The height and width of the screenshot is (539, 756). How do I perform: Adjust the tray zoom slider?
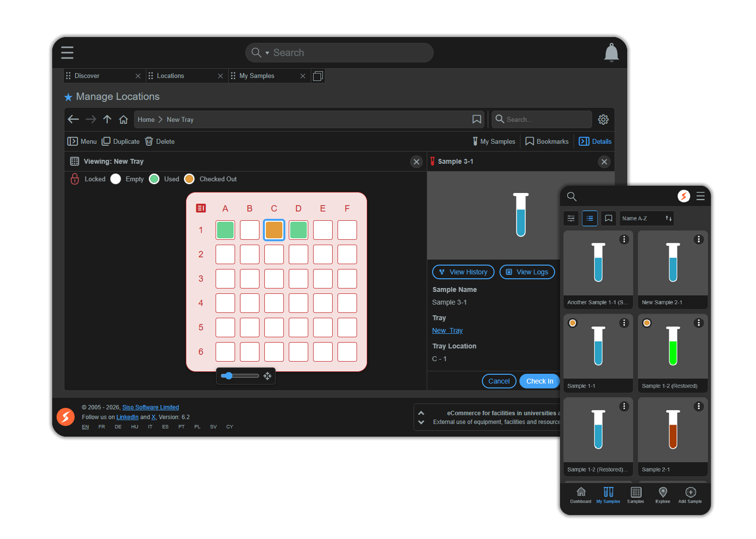[228, 375]
